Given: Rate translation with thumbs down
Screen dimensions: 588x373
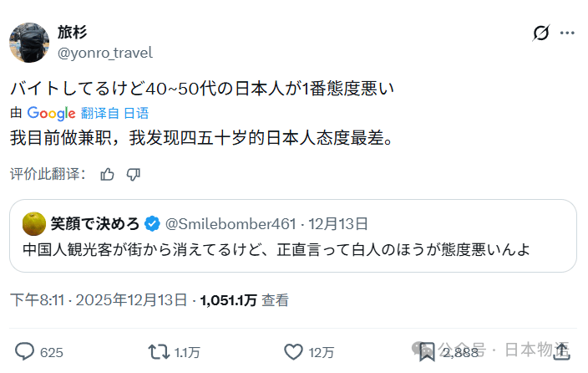Looking at the screenshot, I should pos(133,174).
